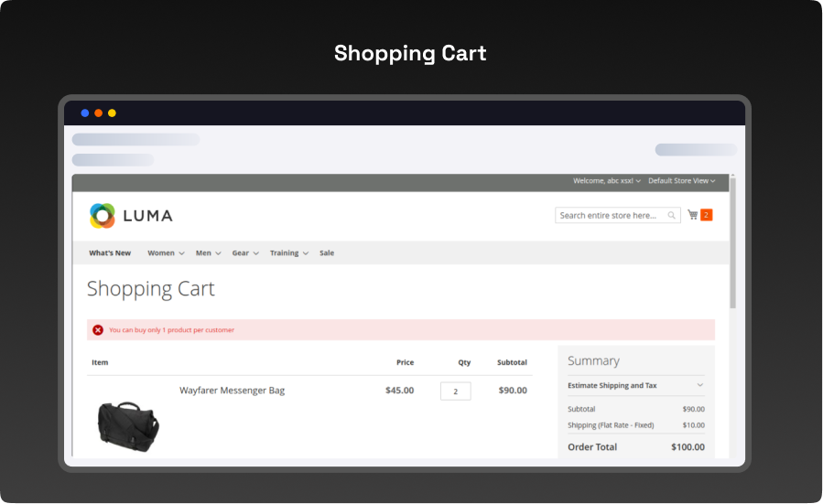Click the magnifier icon in search box
The image size is (823, 504).
click(x=672, y=216)
